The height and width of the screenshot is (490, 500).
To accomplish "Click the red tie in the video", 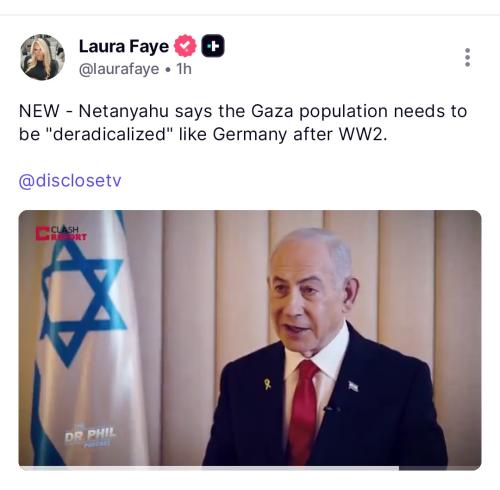I will (x=303, y=412).
